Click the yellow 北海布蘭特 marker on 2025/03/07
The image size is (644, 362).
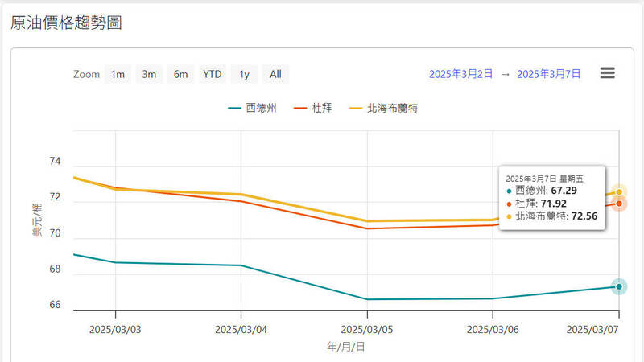pyautogui.click(x=618, y=191)
